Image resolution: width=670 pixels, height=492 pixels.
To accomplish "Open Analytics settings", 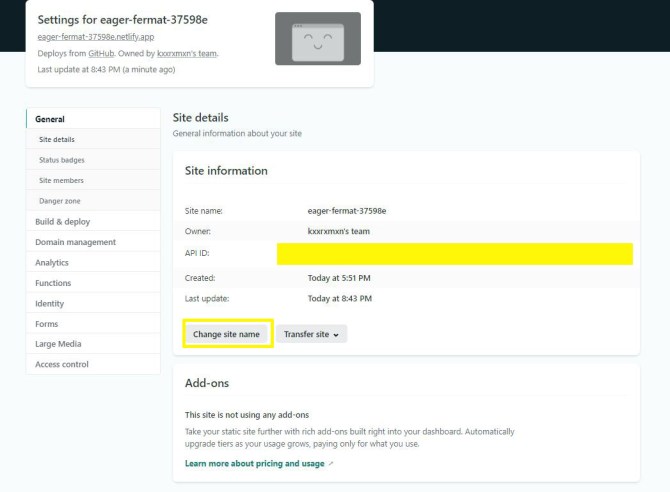I will click(93, 262).
